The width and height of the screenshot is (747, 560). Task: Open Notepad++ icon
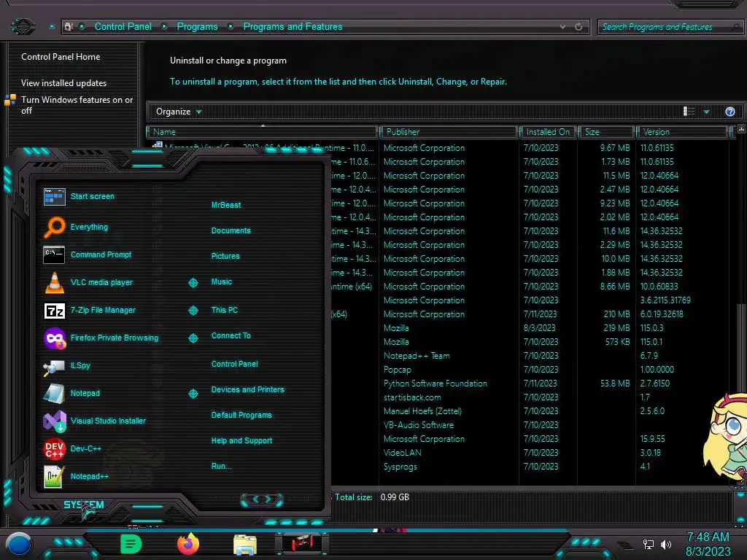pos(53,477)
